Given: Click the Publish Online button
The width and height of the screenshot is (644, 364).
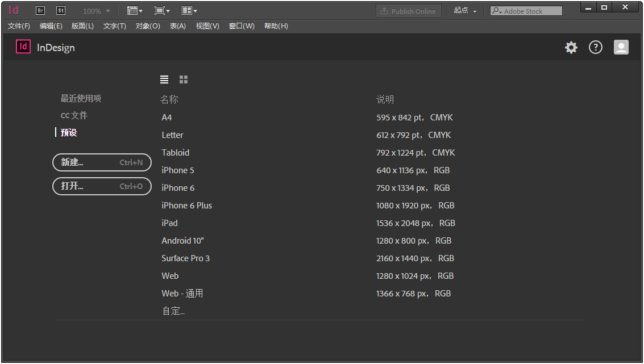Looking at the screenshot, I should pyautogui.click(x=408, y=11).
